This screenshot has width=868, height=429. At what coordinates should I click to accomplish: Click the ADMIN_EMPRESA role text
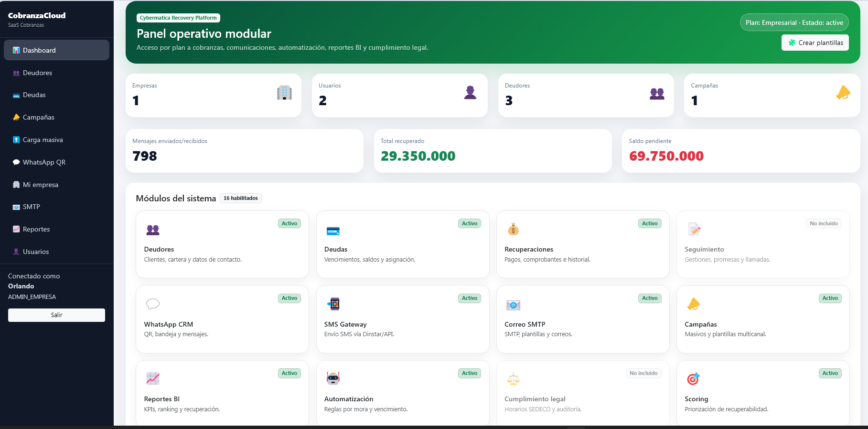(x=32, y=297)
